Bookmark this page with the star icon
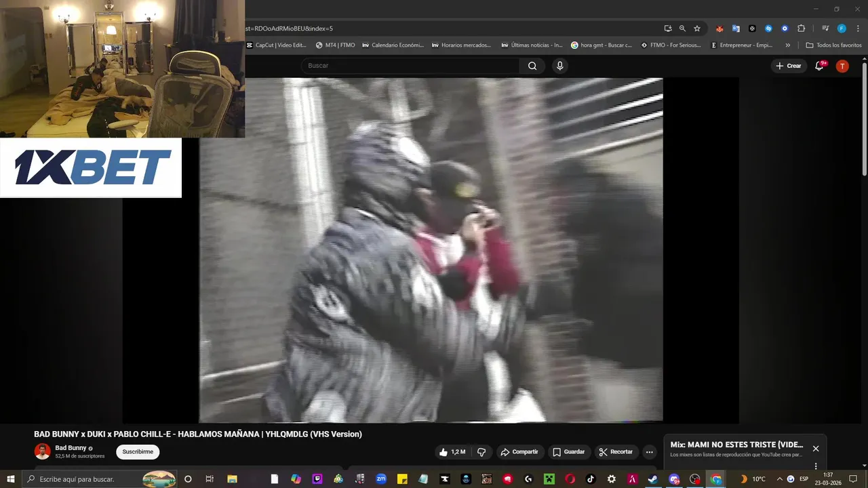Image resolution: width=868 pixels, height=488 pixels. 696,28
